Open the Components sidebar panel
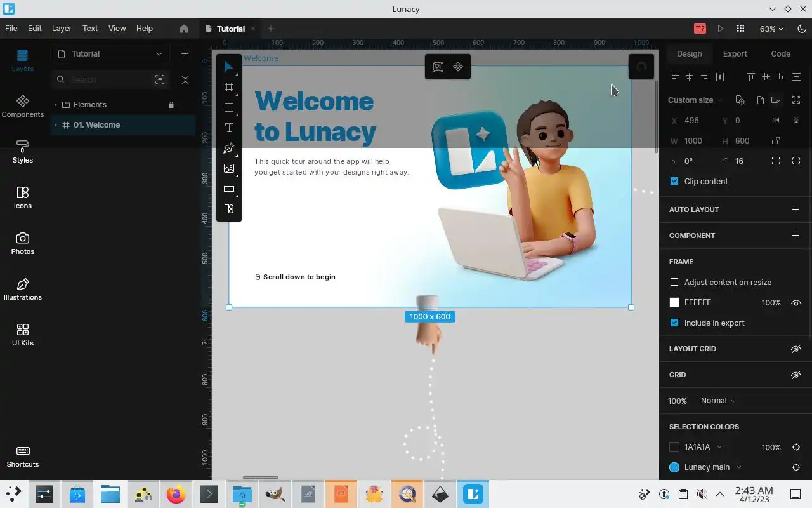Screen dimensions: 812x508 pos(23,106)
